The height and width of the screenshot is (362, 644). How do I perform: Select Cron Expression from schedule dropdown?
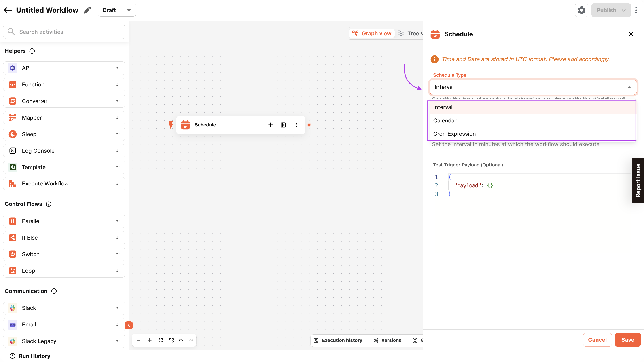click(x=454, y=133)
